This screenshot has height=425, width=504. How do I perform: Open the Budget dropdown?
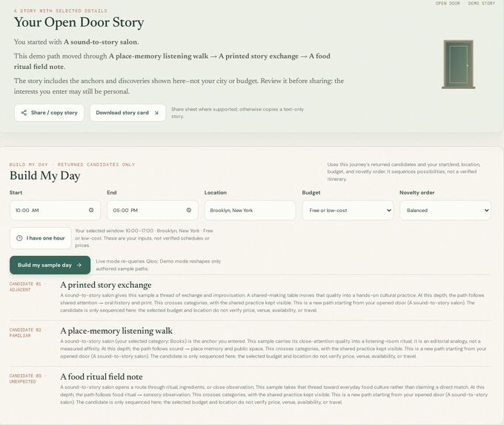(x=348, y=211)
